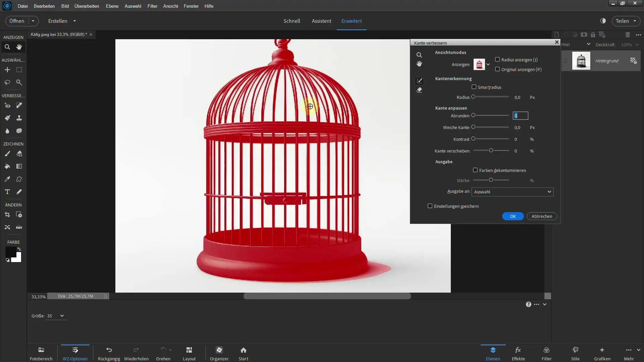Viewport: 644px width, 362px height.
Task: Enable Smartradius checkbox
Action: pyautogui.click(x=474, y=86)
